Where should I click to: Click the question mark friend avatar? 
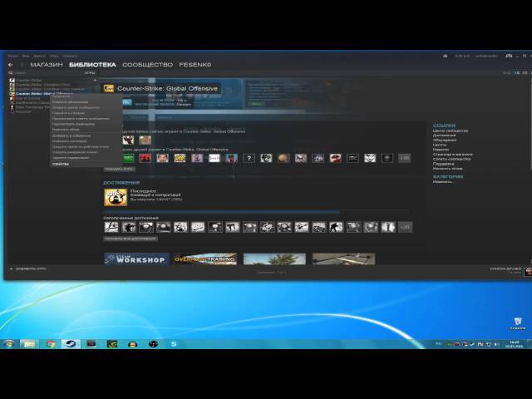pos(249,158)
